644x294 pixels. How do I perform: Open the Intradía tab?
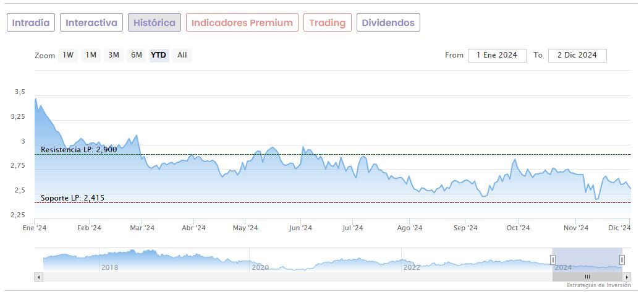pyautogui.click(x=31, y=23)
